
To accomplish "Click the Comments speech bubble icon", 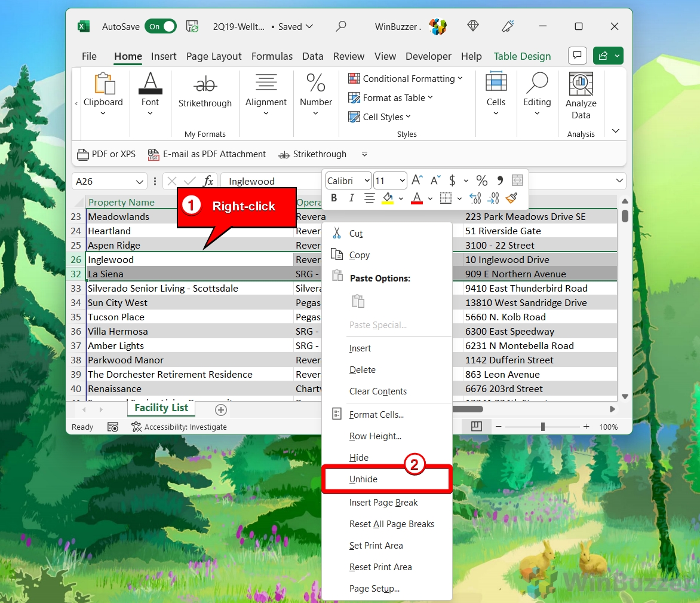I will (577, 56).
